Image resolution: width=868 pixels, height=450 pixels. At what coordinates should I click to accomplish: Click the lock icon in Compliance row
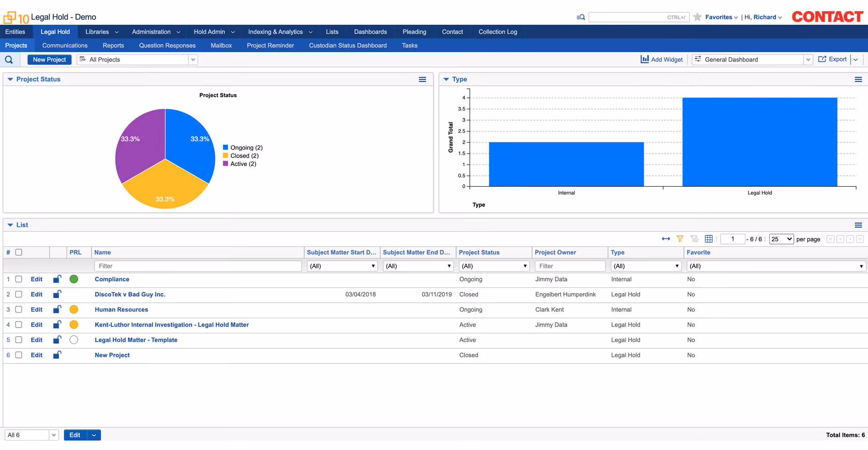pos(57,279)
